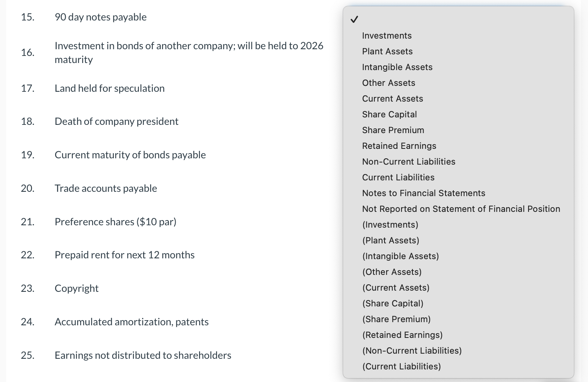
Task: Choose parenthesized (Plant Assets) option
Action: pos(390,241)
